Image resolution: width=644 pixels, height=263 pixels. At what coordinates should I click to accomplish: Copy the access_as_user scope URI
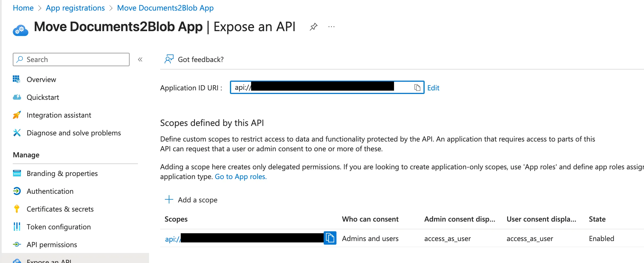[330, 238]
